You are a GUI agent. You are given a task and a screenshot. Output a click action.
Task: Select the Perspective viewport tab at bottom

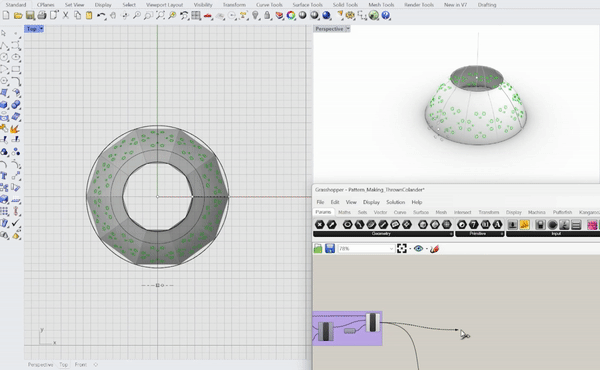click(x=40, y=365)
